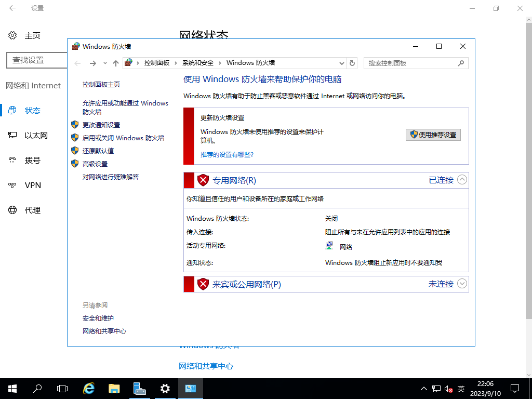
Task: Select Windows 防火墙 breadcrumb item
Action: (251, 63)
